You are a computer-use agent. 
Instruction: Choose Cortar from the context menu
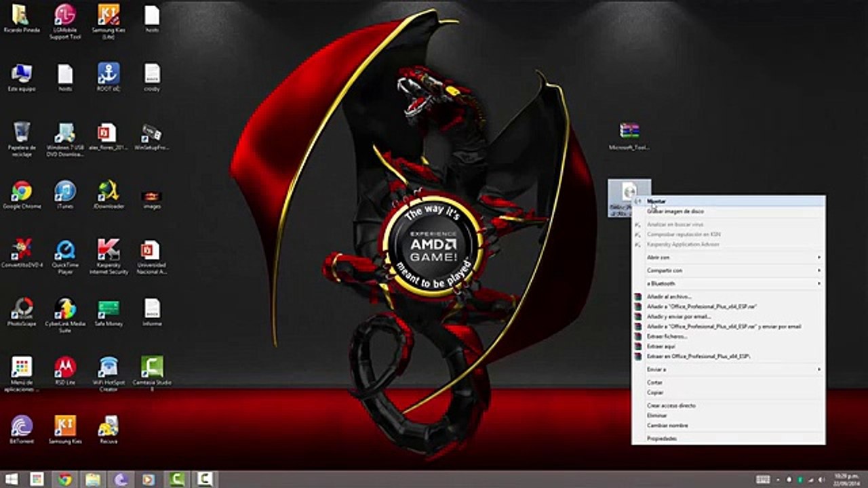(728, 382)
